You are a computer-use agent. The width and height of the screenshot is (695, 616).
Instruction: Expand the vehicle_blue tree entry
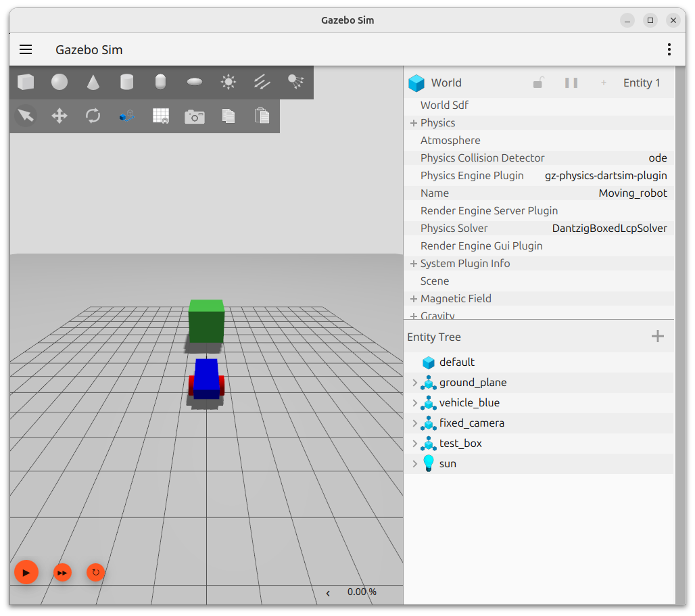point(415,403)
